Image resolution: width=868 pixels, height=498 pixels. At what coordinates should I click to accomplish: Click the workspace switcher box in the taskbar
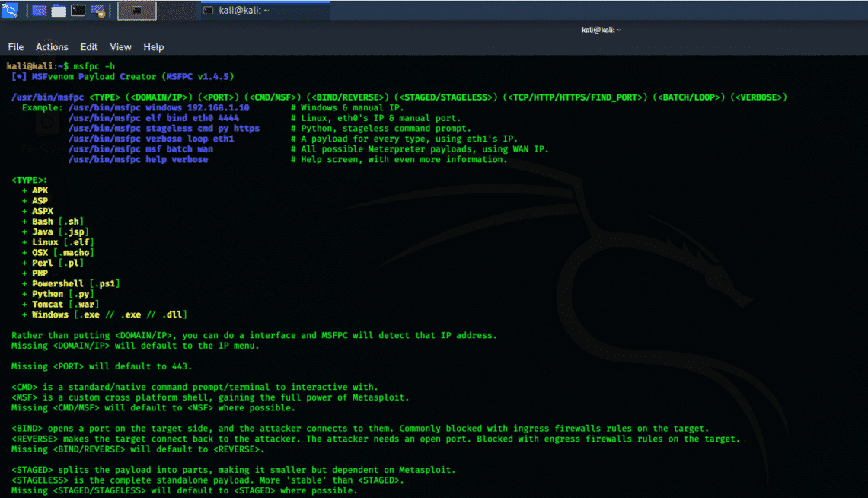pyautogui.click(x=137, y=10)
